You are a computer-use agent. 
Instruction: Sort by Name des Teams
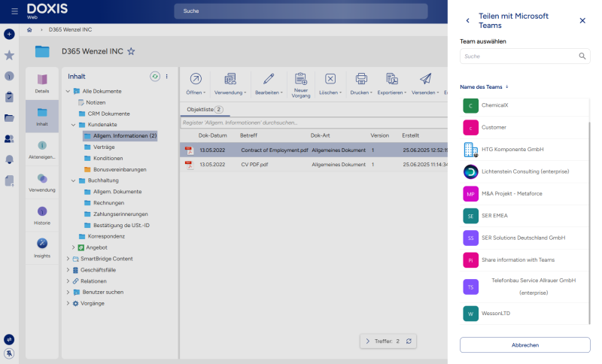click(x=484, y=87)
